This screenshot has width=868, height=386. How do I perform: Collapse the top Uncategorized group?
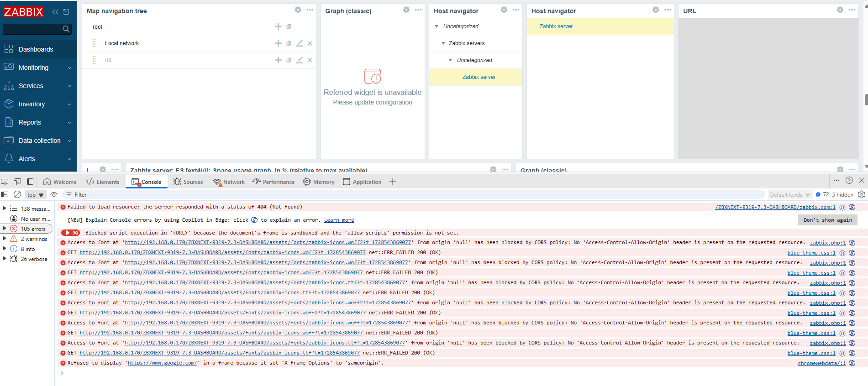point(437,26)
